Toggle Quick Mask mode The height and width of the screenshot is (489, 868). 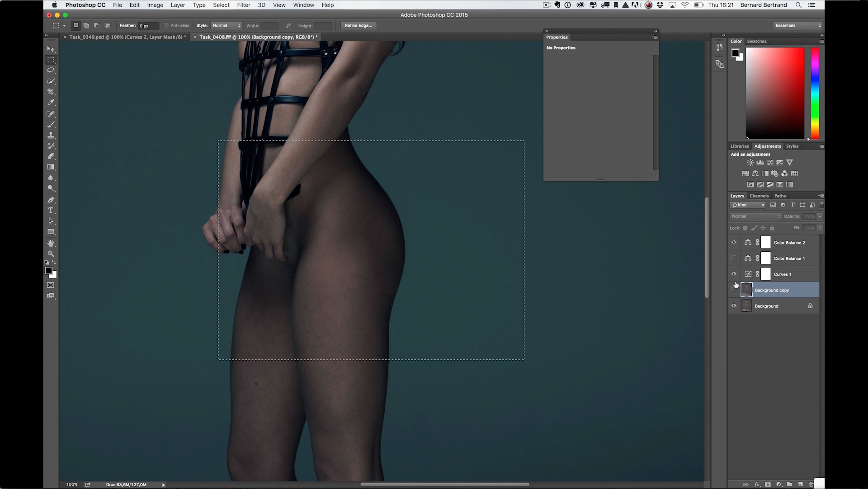(x=51, y=285)
